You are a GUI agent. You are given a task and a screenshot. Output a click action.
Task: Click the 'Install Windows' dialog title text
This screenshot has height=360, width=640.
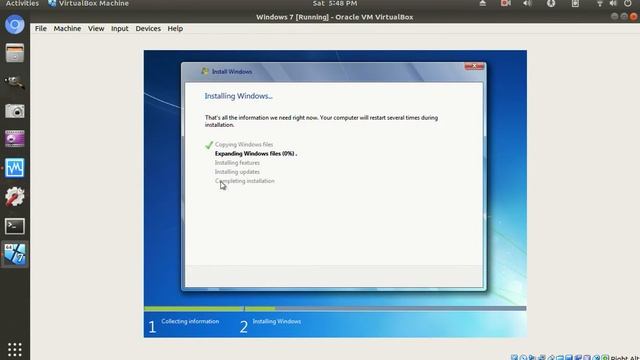pyautogui.click(x=232, y=71)
